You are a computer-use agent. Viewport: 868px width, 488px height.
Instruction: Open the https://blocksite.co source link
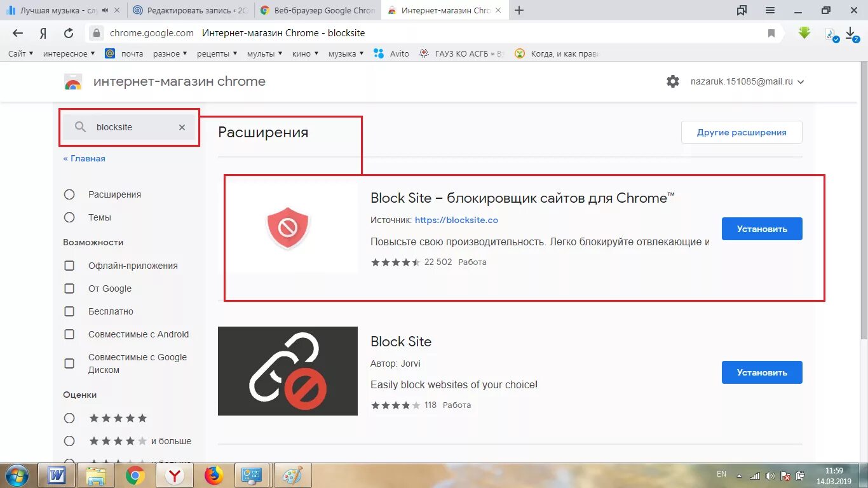[x=456, y=220]
